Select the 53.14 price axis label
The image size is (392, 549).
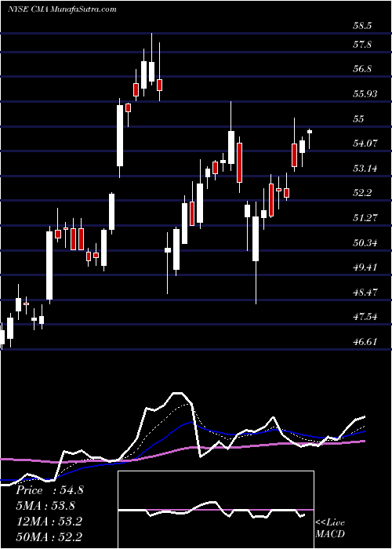tap(365, 169)
